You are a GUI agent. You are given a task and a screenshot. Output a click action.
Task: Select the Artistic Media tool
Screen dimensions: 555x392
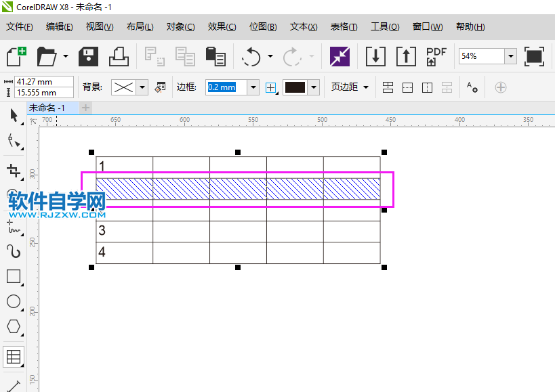point(14,252)
